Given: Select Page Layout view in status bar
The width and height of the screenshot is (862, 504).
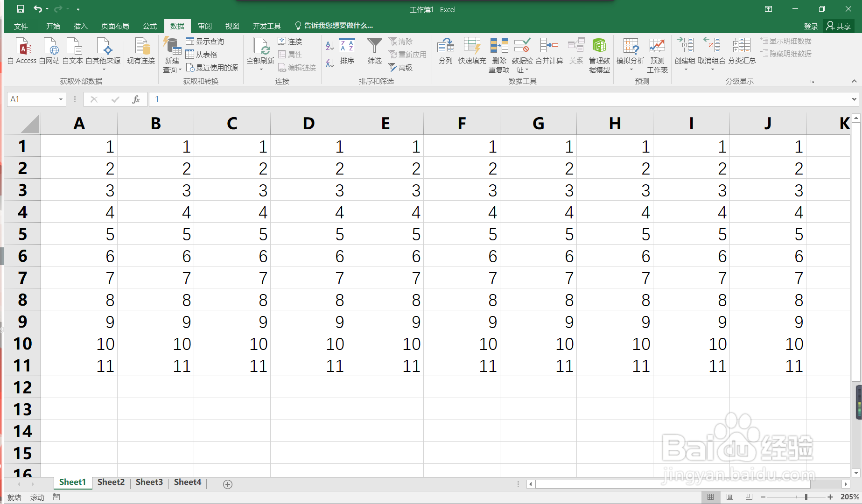Looking at the screenshot, I should point(730,497).
